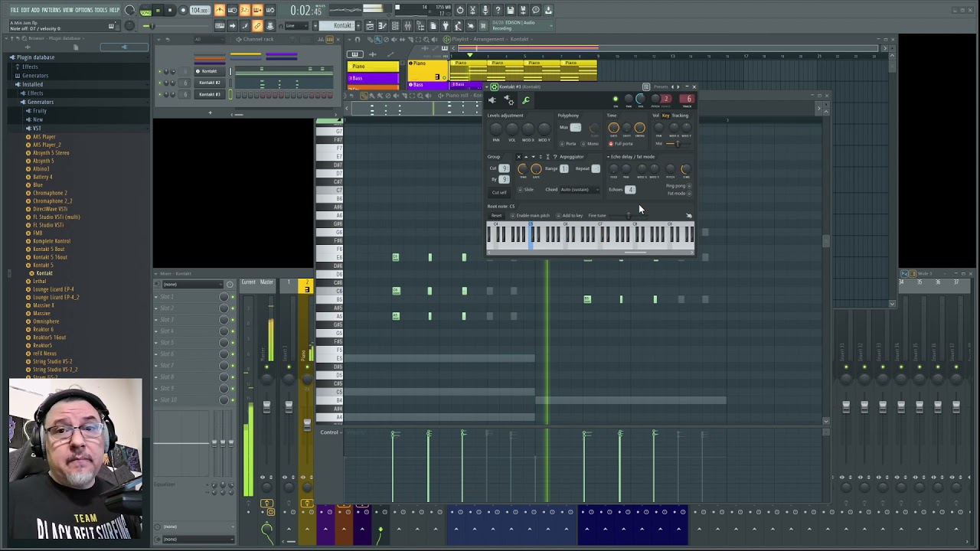Viewport: 980px width, 551px height.
Task: Toggle Pattern/Song mode button
Action: coord(145,10)
